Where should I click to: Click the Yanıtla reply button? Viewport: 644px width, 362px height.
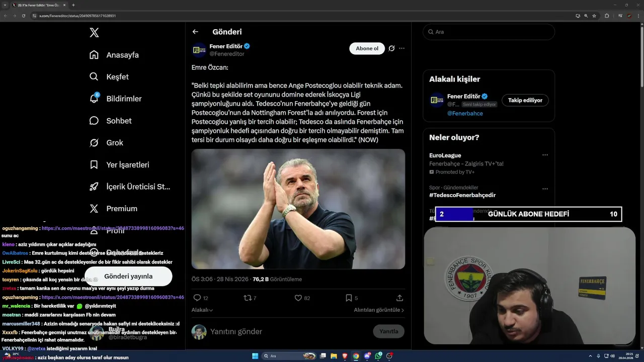point(388,331)
